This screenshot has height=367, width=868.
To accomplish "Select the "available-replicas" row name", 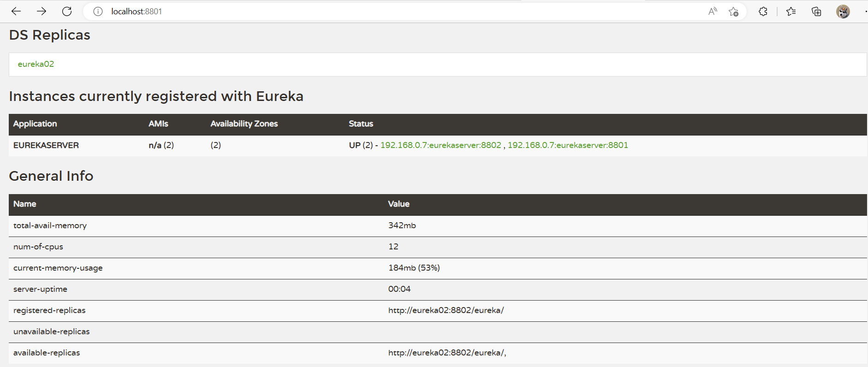I will [47, 353].
